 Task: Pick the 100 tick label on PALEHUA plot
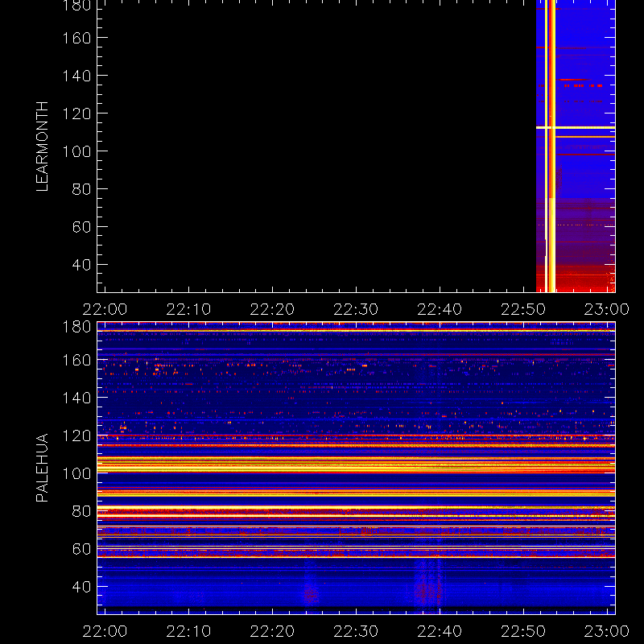pos(76,473)
